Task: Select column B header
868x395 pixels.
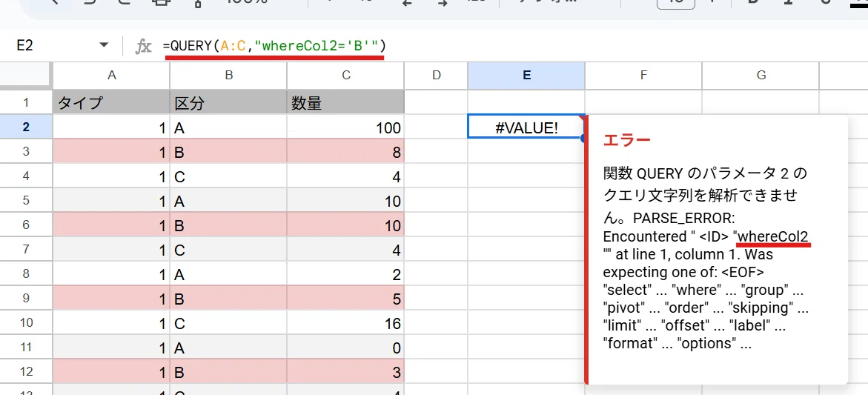Action: pyautogui.click(x=228, y=76)
